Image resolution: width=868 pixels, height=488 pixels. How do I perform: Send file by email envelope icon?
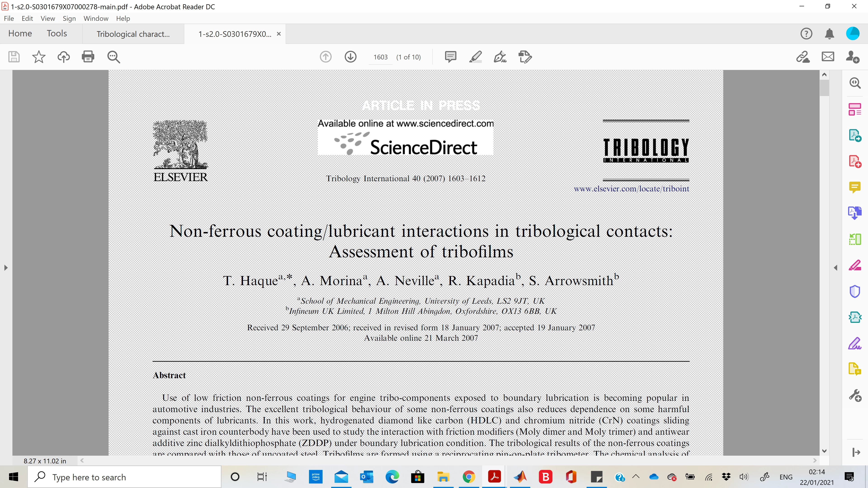point(828,56)
